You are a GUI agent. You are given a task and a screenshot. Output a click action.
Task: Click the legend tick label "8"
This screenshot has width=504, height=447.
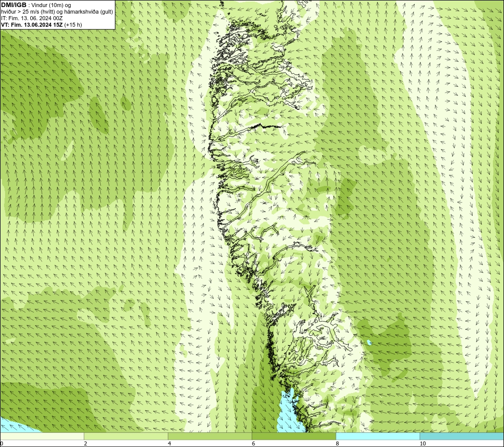click(338, 443)
